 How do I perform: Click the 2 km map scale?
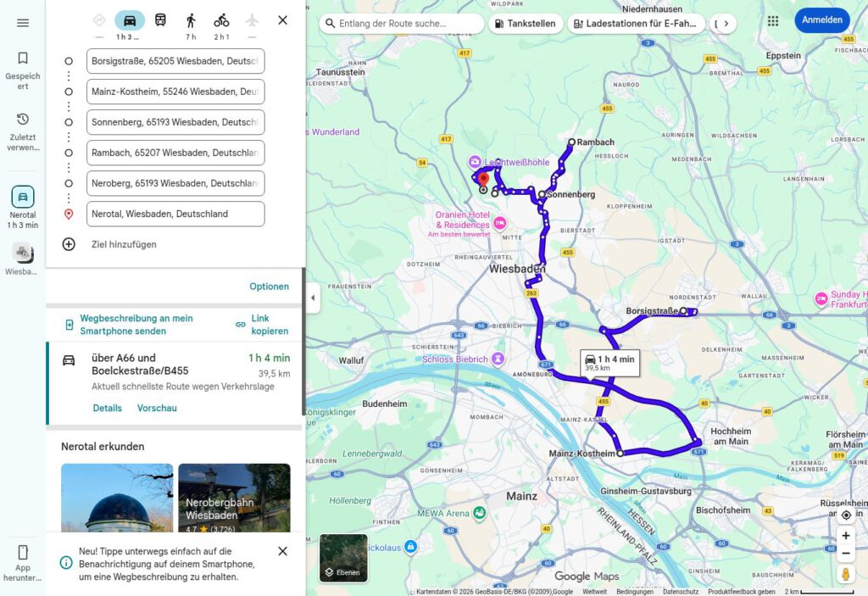pos(820,592)
